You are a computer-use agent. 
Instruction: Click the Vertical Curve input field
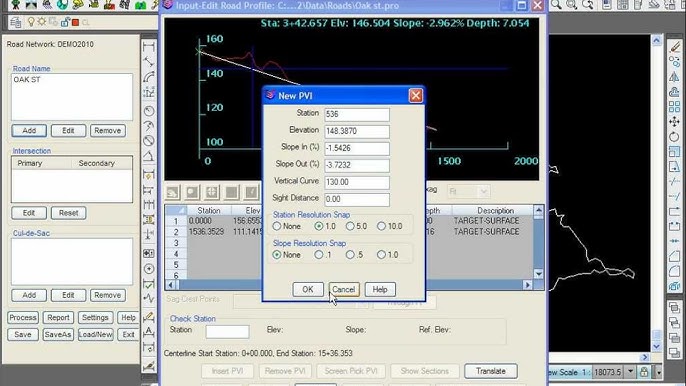[357, 182]
